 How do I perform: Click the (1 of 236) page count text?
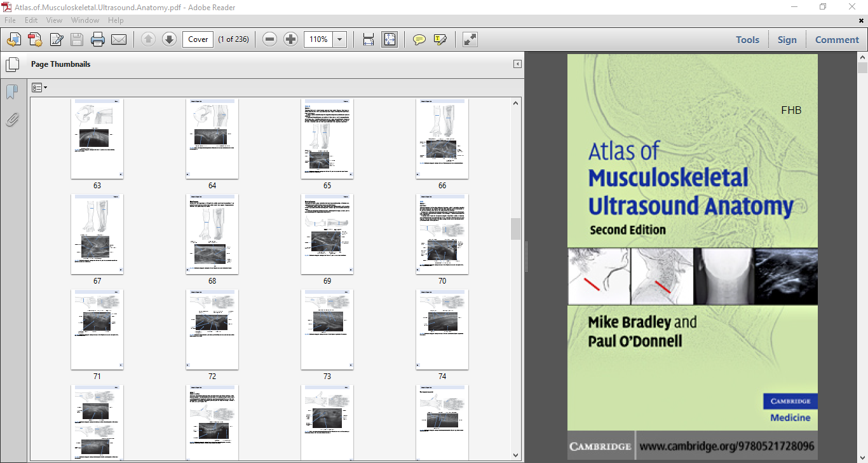pyautogui.click(x=233, y=39)
